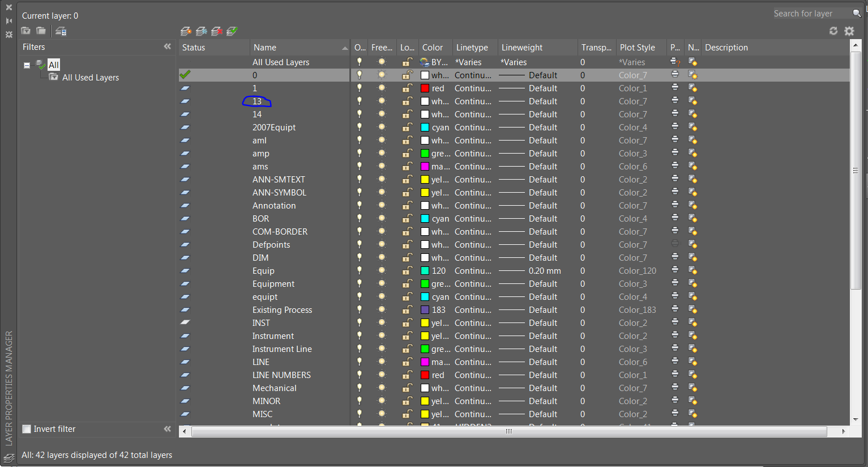Open plot style Color_120 for the Equip layer
The height and width of the screenshot is (467, 868).
(x=637, y=270)
